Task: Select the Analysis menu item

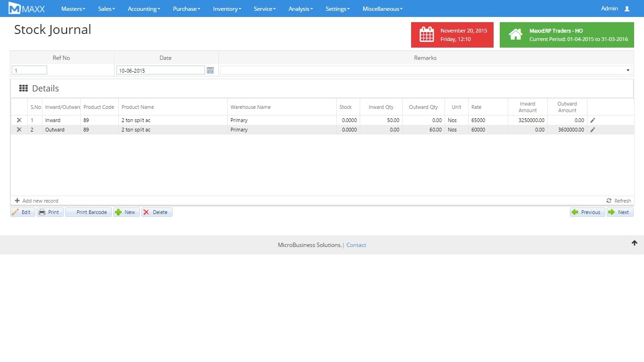Action: (300, 9)
